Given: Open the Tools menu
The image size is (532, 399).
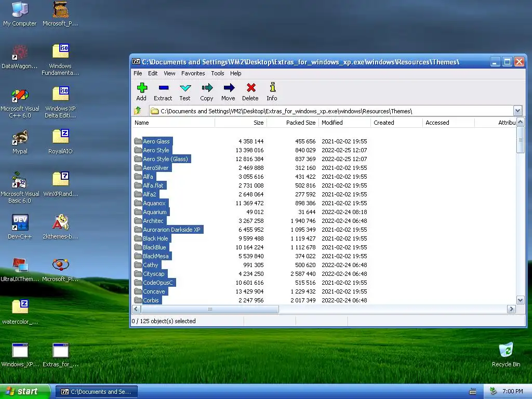Looking at the screenshot, I should (218, 73).
